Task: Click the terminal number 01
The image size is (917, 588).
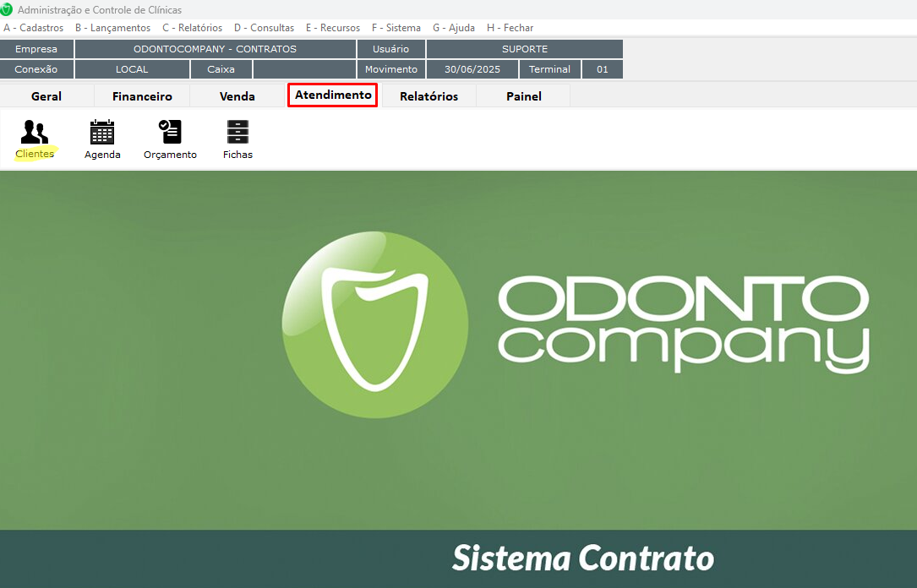Action: [603, 69]
